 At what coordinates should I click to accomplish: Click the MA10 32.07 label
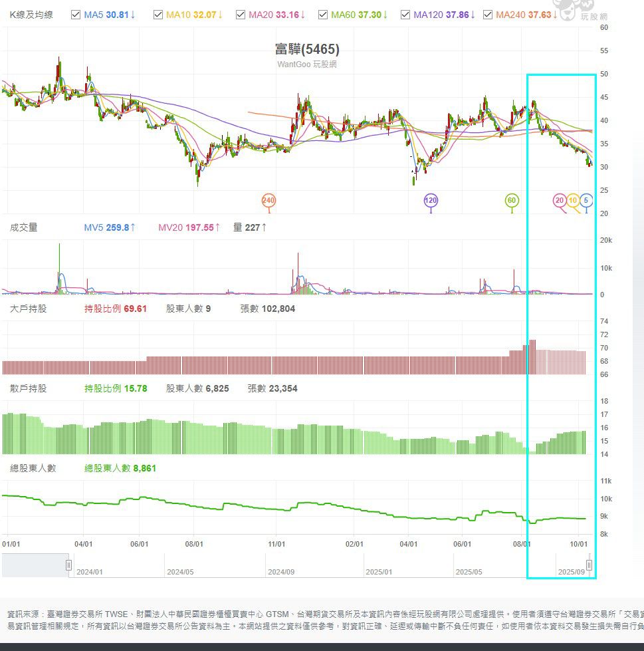[194, 15]
